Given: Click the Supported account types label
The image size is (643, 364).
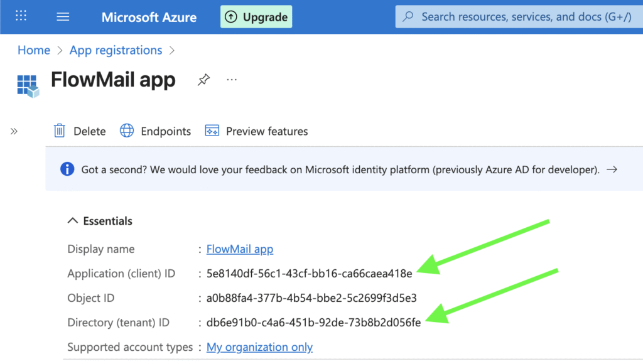Looking at the screenshot, I should click(x=130, y=347).
